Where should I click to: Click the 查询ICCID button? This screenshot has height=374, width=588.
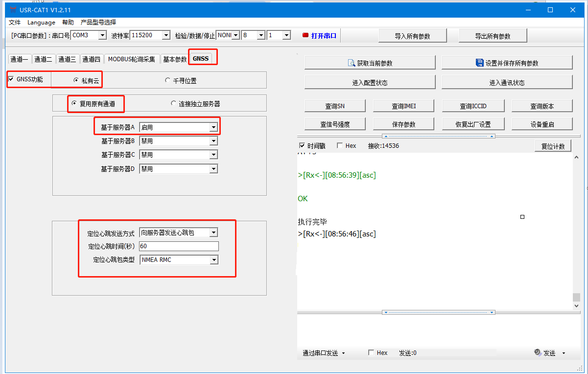(x=473, y=106)
